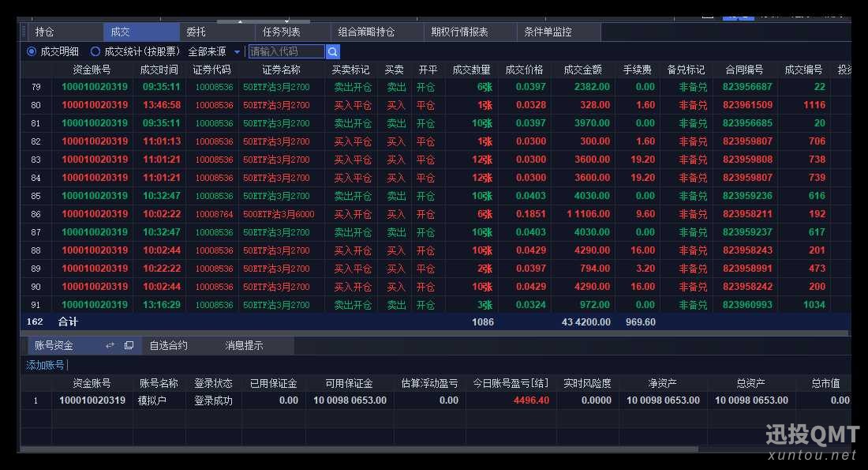Click the 添加账号 link
This screenshot has width=868, height=470.
tap(45, 365)
